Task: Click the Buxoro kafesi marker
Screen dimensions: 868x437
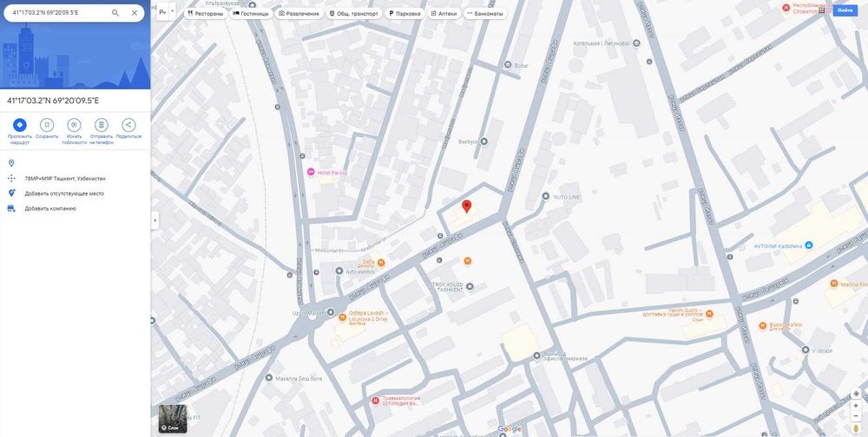Action: [762, 326]
